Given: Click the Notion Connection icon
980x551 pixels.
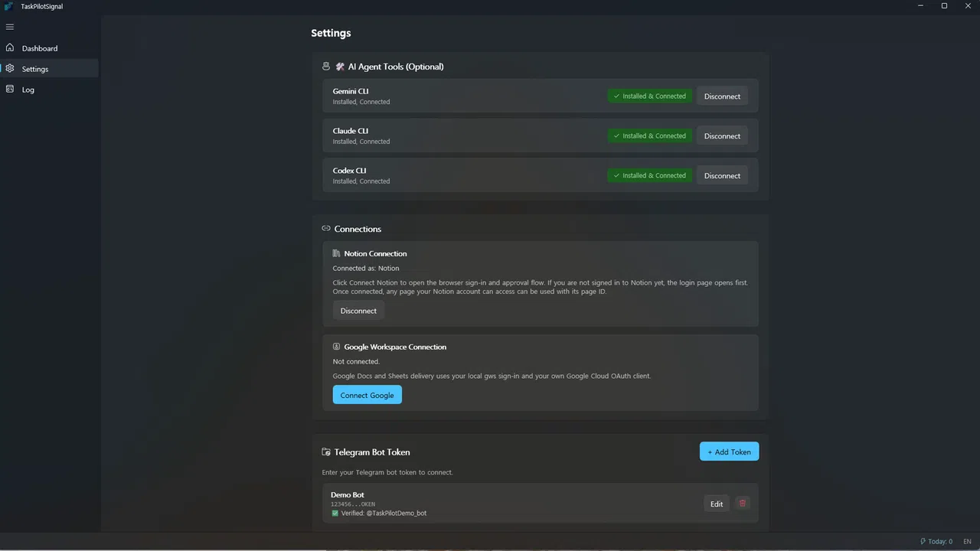Looking at the screenshot, I should 336,253.
